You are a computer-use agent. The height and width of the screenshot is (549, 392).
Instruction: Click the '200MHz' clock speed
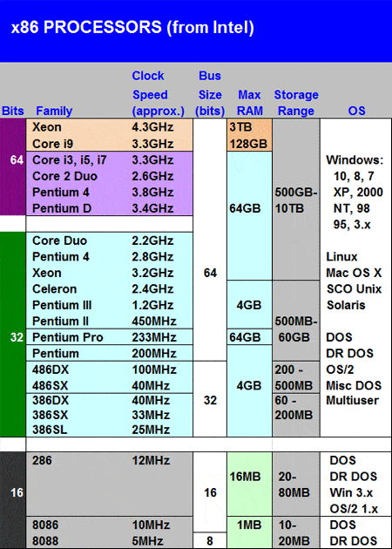pos(154,353)
